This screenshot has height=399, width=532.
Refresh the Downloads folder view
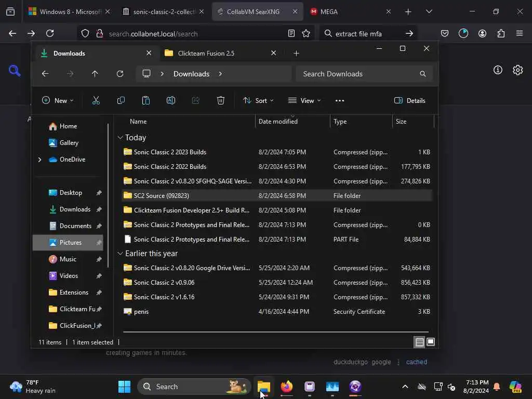click(120, 74)
